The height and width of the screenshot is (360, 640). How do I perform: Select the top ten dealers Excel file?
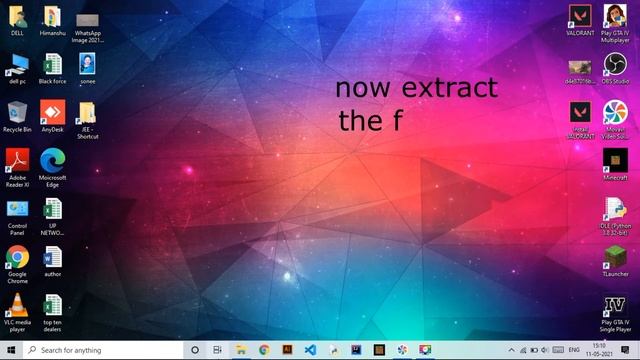pos(52,313)
